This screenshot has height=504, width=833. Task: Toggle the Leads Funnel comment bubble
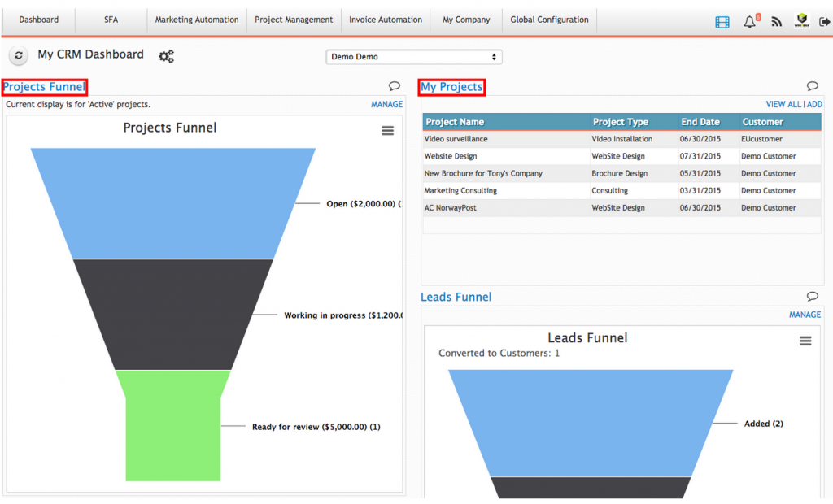(x=812, y=296)
